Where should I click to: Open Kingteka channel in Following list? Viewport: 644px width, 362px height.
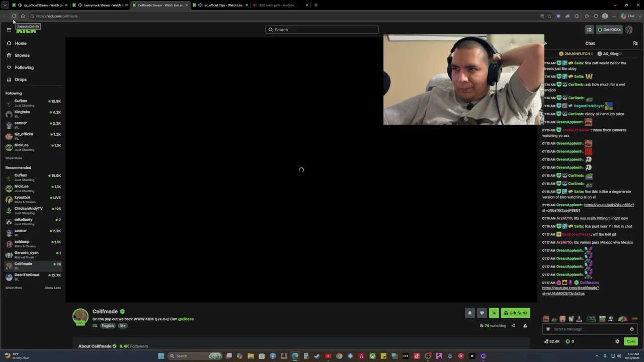click(x=33, y=114)
